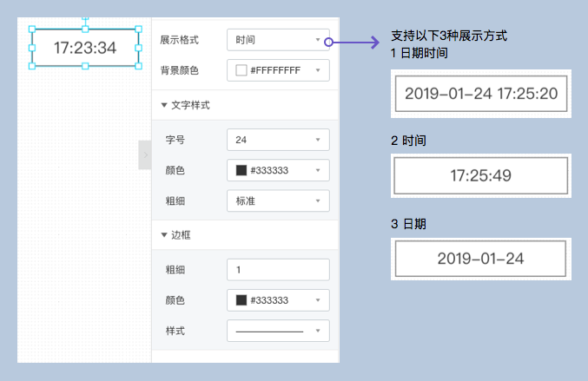The height and width of the screenshot is (381, 588).
Task: Click the border 粗细 input field
Action: tap(278, 270)
